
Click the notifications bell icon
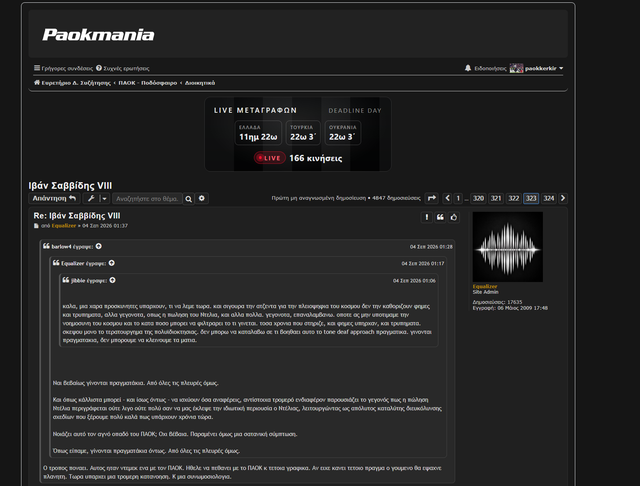coord(468,68)
